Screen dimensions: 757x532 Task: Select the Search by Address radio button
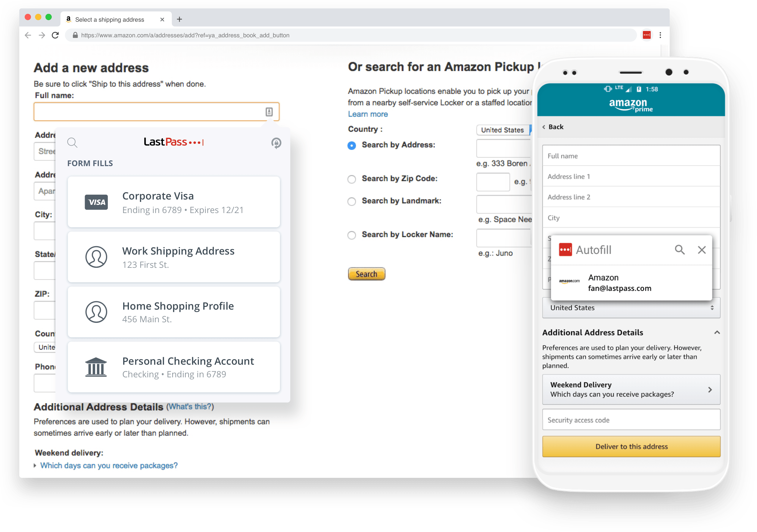(x=352, y=145)
